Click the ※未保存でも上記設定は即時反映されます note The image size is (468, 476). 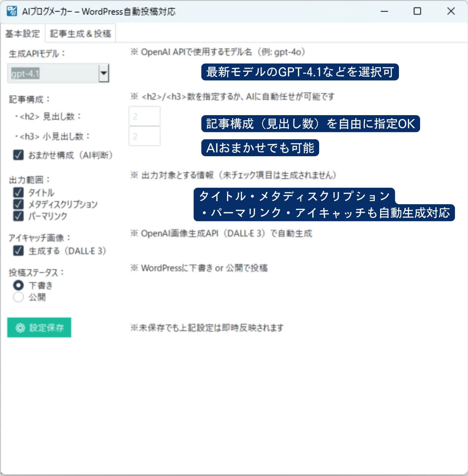(207, 328)
